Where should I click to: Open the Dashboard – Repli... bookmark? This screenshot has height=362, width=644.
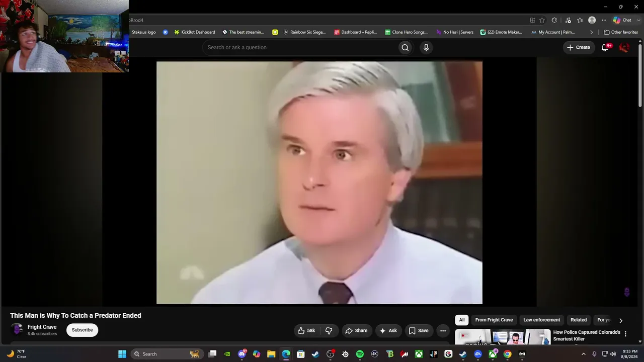tap(355, 32)
